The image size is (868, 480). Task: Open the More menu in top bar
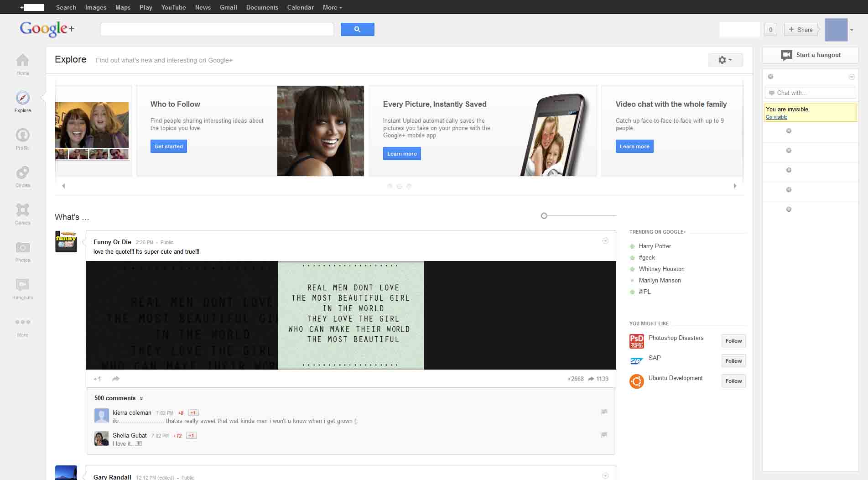pyautogui.click(x=332, y=7)
